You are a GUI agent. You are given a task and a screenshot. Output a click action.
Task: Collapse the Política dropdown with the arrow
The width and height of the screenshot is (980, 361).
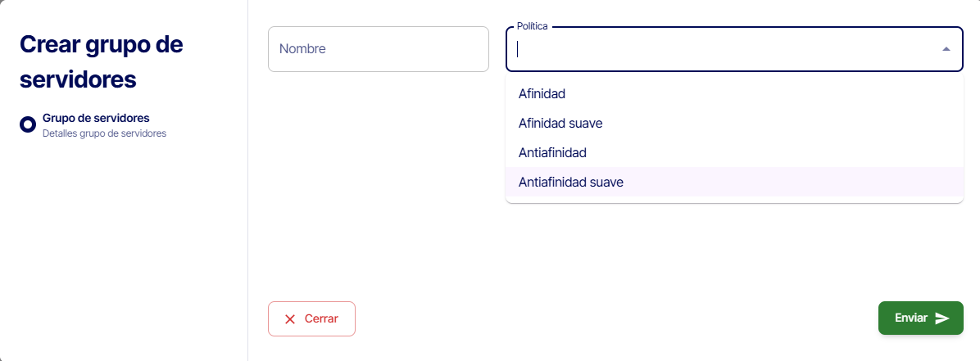coord(946,49)
